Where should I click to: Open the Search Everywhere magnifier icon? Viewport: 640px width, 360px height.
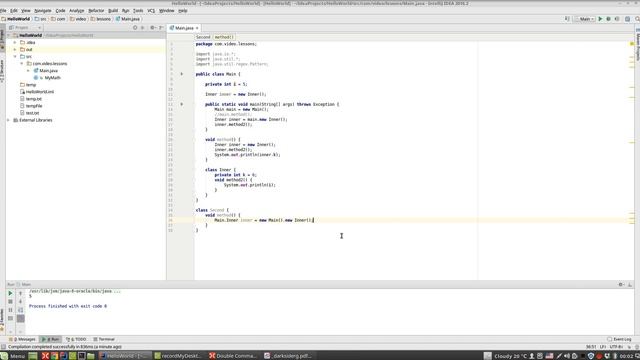(x=637, y=19)
